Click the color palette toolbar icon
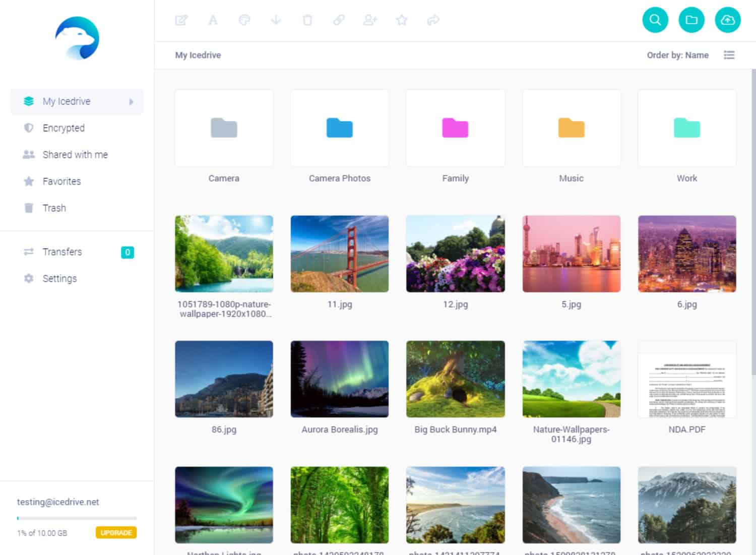This screenshot has width=756, height=555. (244, 20)
